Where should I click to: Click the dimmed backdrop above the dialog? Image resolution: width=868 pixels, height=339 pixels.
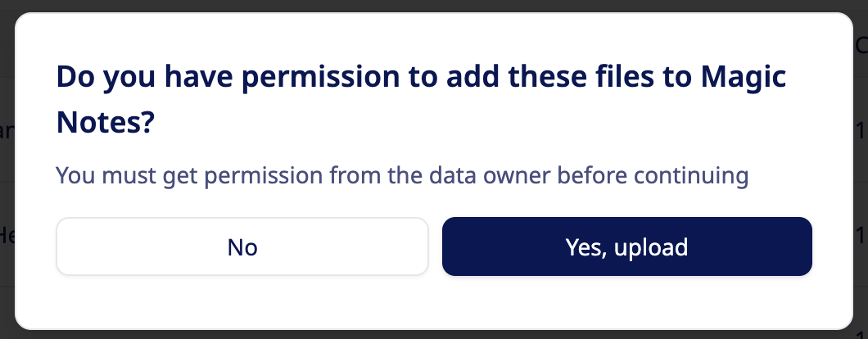point(434,5)
